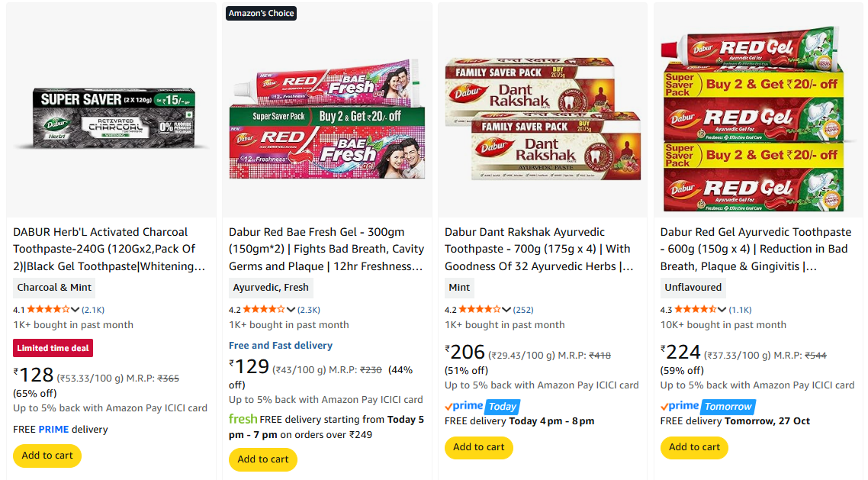Open the Dabur Red Gel product image
The height and width of the screenshot is (480, 868).
(757, 118)
